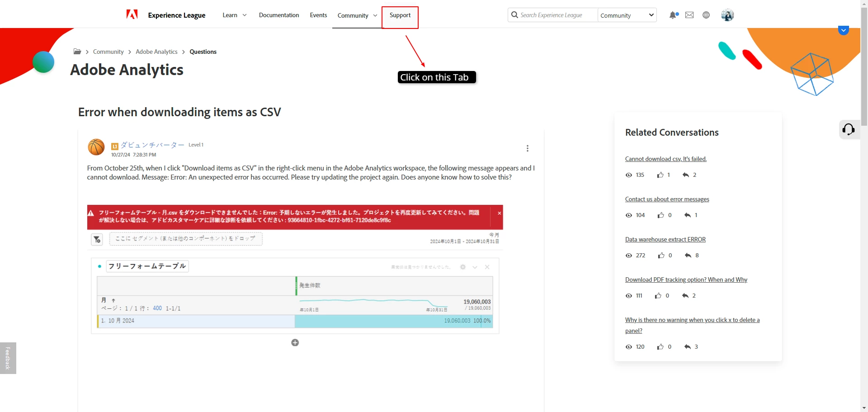The height and width of the screenshot is (412, 868).
Task: Click the Adobe logo icon
Action: [x=132, y=15]
